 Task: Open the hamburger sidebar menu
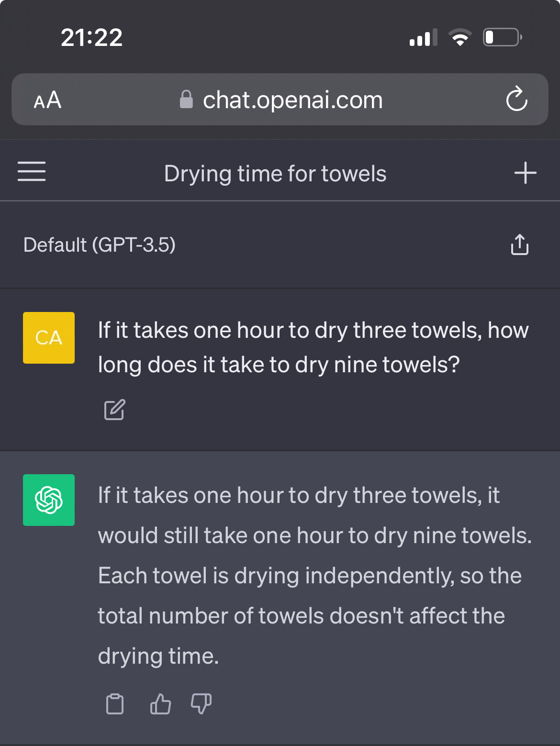32,171
